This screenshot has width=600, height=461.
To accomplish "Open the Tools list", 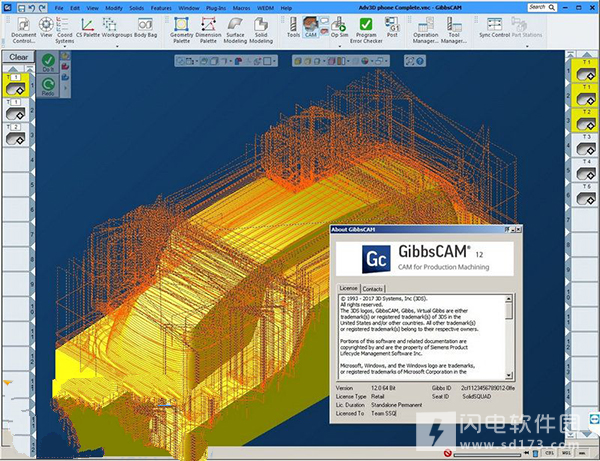I will pyautogui.click(x=293, y=27).
